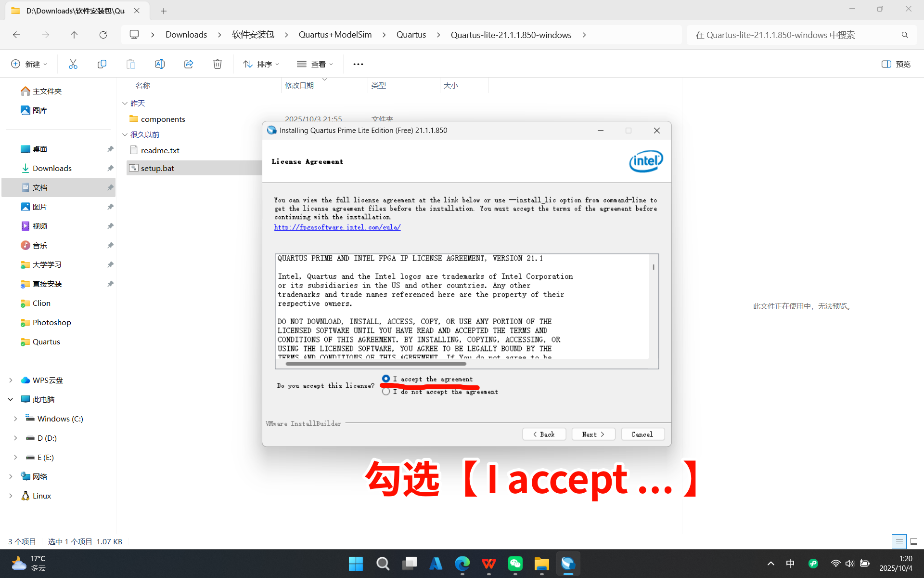
Task: Open the 排序 (Sort) dropdown
Action: point(261,64)
